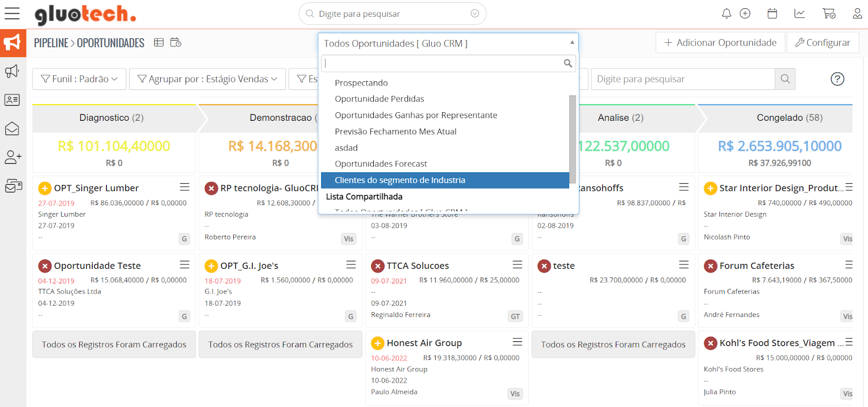
Task: Open the calendar icon in header
Action: 773,14
